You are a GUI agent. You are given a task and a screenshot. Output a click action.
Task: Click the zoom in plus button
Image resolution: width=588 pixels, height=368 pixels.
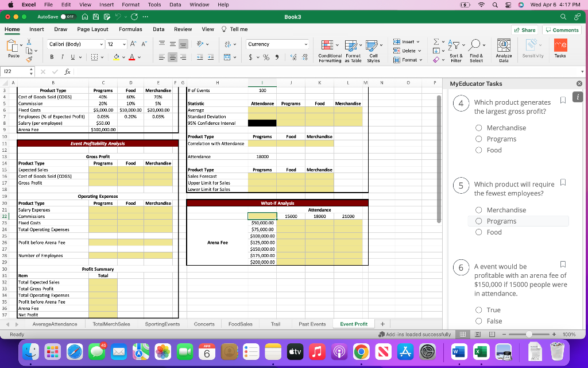(x=554, y=334)
